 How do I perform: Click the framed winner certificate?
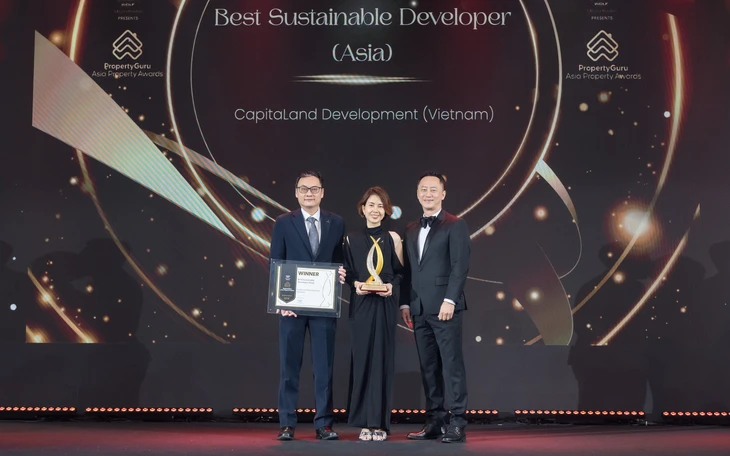[304, 288]
